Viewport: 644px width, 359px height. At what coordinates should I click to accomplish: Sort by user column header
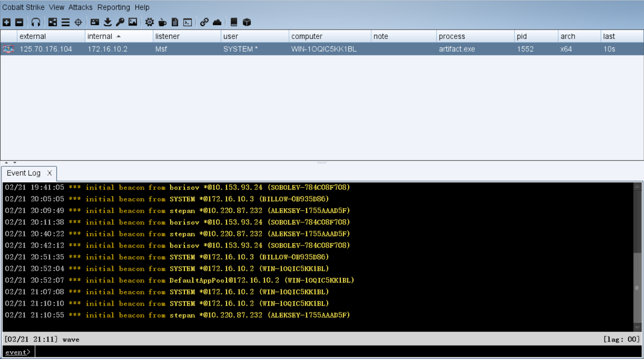click(x=255, y=36)
